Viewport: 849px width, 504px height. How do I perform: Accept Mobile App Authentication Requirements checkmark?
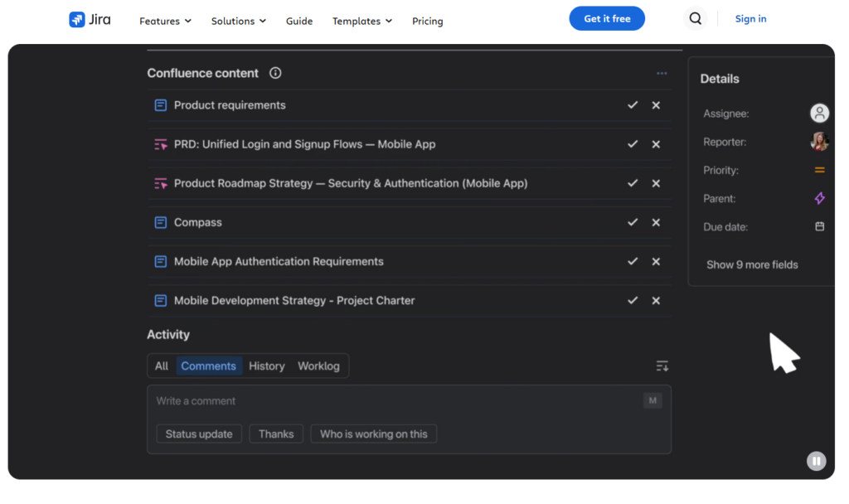pos(633,261)
